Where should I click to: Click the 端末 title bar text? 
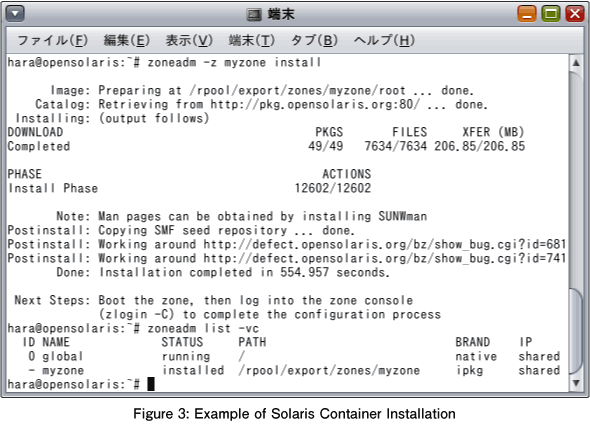pyautogui.click(x=281, y=14)
